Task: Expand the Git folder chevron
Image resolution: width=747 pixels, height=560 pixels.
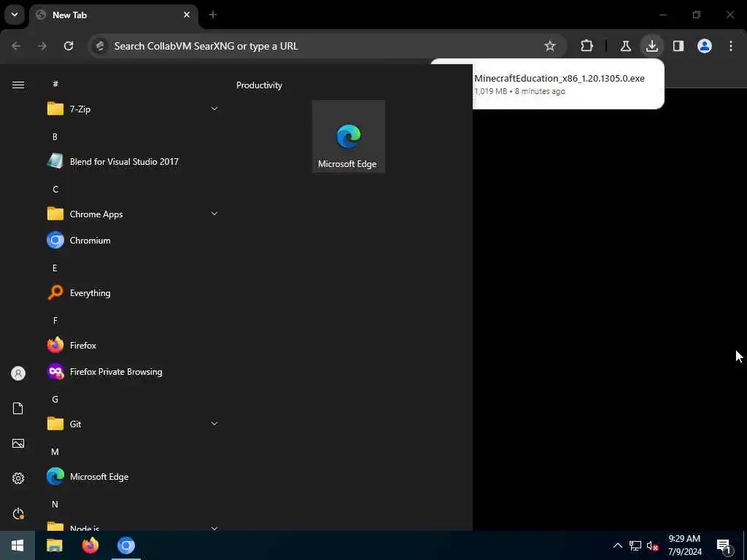Action: 214,424
